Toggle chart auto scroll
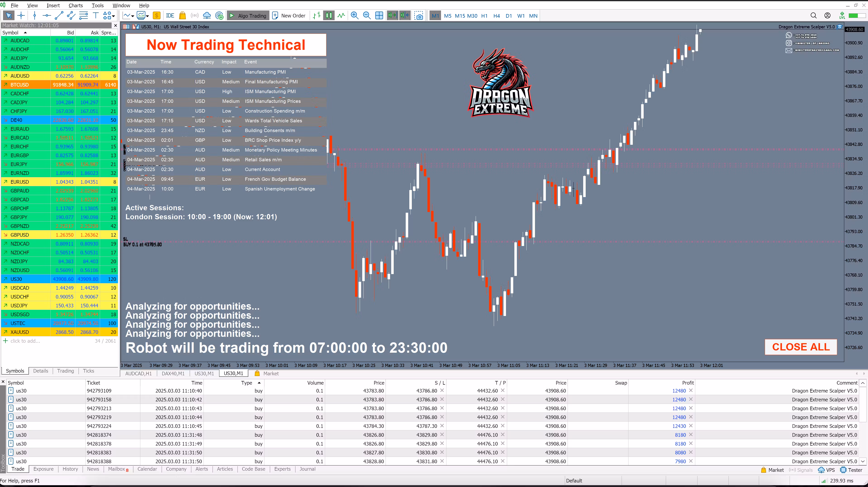The height and width of the screenshot is (487, 868). (x=392, y=15)
